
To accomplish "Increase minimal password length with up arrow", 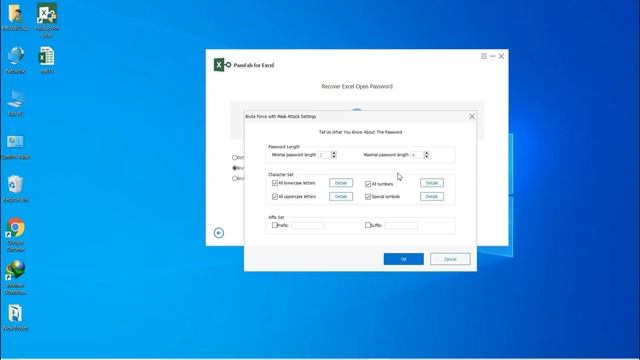I will coord(334,153).
